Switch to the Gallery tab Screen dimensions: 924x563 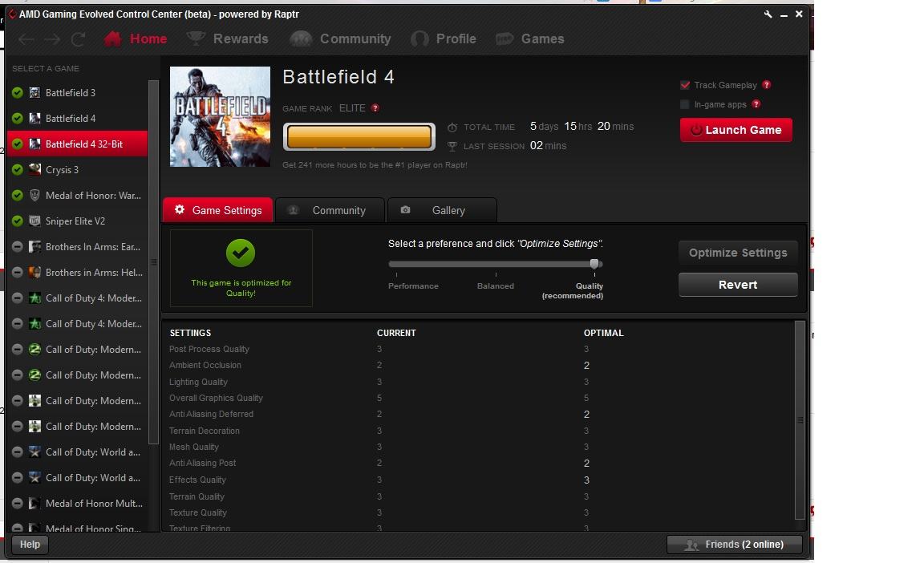tap(442, 210)
